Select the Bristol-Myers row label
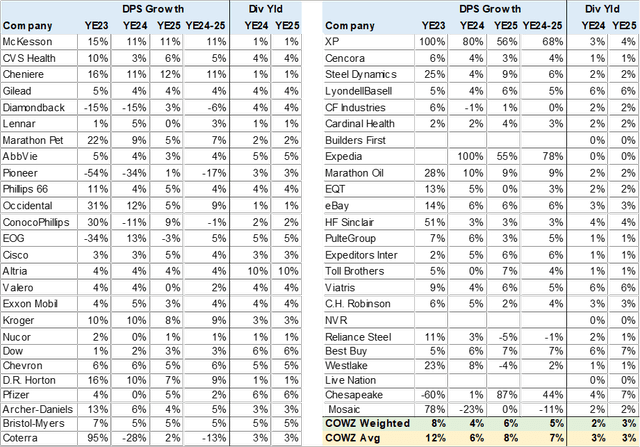Image resolution: width=640 pixels, height=447 pixels. point(33,424)
